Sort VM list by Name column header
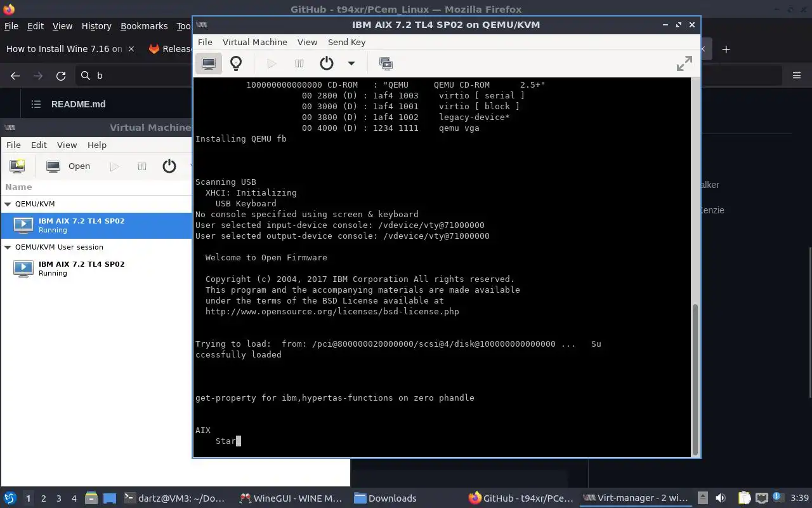This screenshot has height=508, width=812. (18, 187)
